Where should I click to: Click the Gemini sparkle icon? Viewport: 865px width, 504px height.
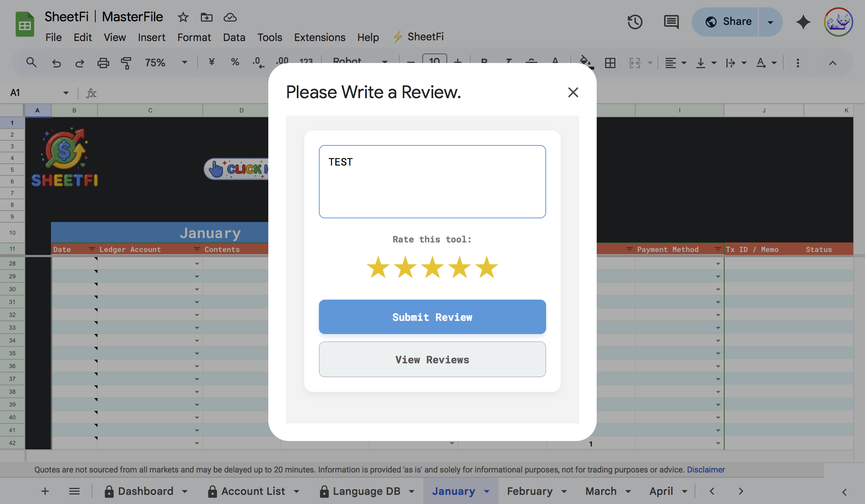click(x=803, y=22)
